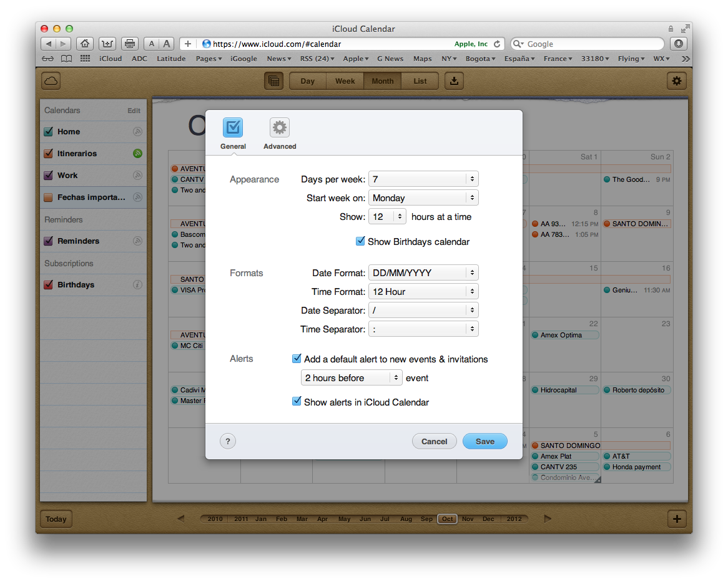Image resolution: width=728 pixels, height=583 pixels.
Task: Open the Days per week dropdown
Action: click(423, 179)
